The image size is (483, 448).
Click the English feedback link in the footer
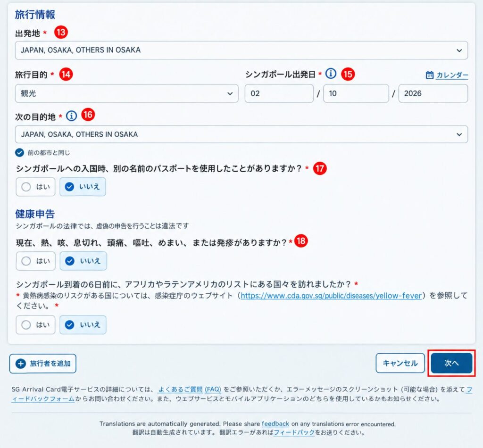click(x=275, y=424)
